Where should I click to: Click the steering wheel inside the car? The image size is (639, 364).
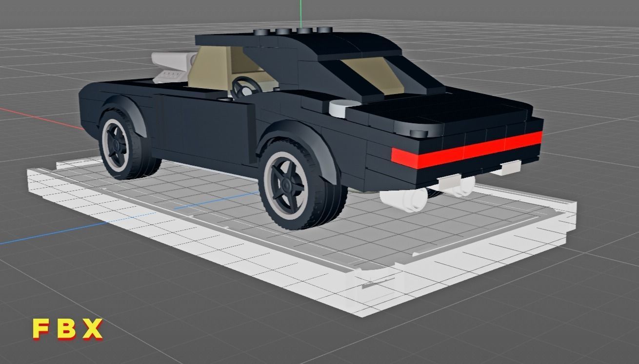coord(246,87)
